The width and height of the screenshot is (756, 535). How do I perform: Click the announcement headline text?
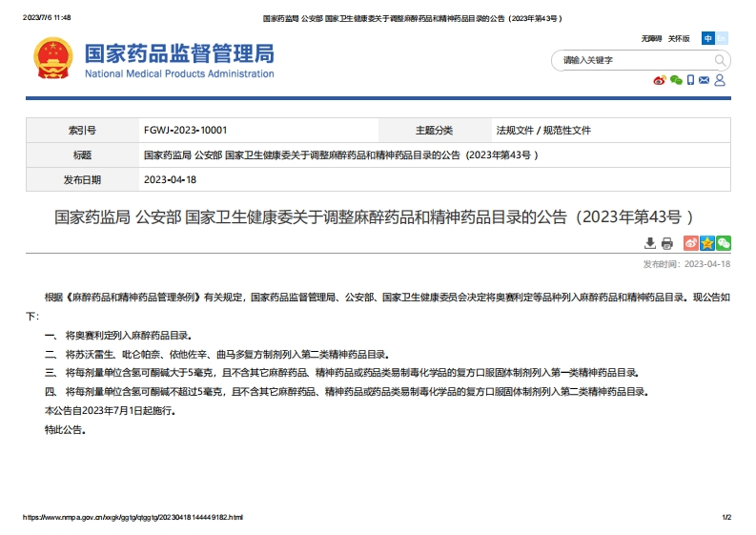[378, 216]
